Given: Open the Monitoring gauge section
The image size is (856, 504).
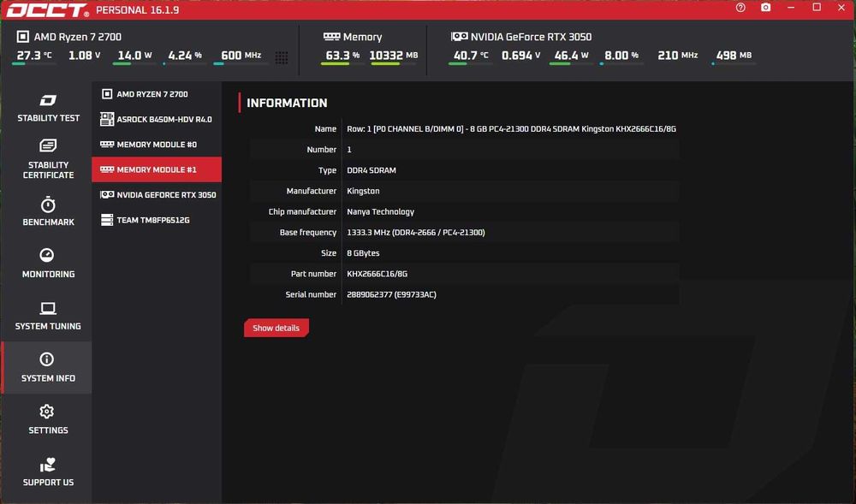Looking at the screenshot, I should pos(48,264).
